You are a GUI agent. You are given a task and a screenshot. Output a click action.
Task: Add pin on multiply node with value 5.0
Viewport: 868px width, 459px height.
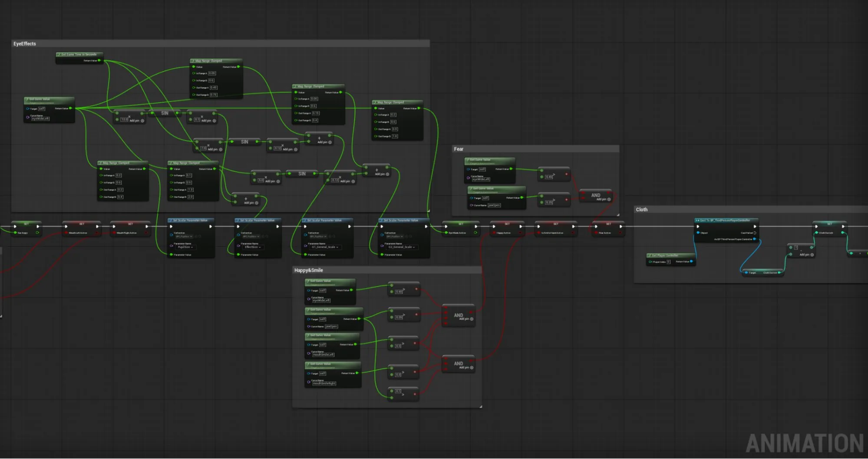[x=273, y=181]
